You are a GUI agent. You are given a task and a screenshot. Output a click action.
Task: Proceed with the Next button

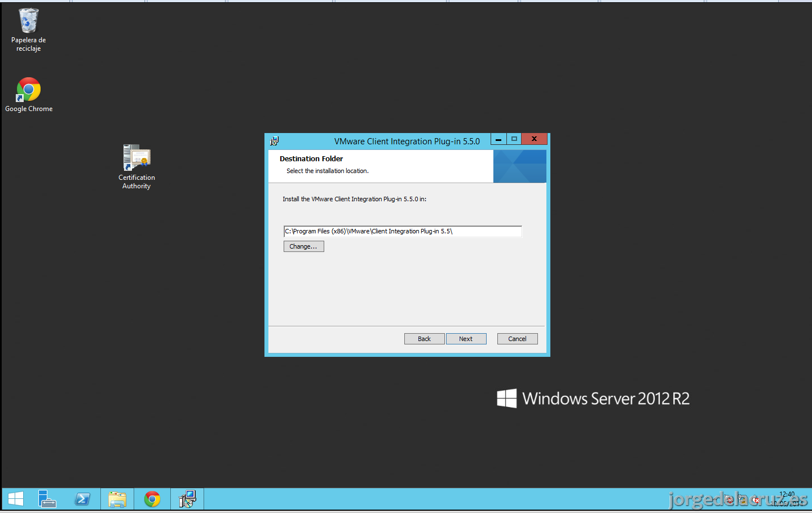[x=466, y=339]
